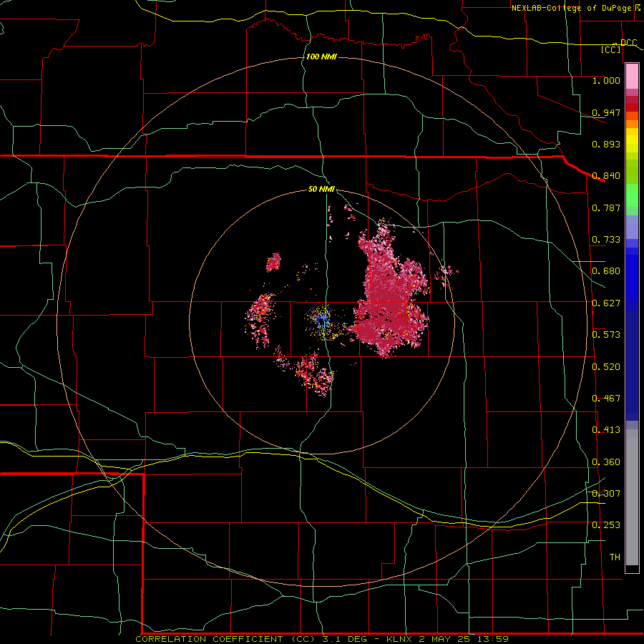Image resolution: width=644 pixels, height=644 pixels.
Task: Click the 0.253 color scale label
Action: pyautogui.click(x=606, y=525)
